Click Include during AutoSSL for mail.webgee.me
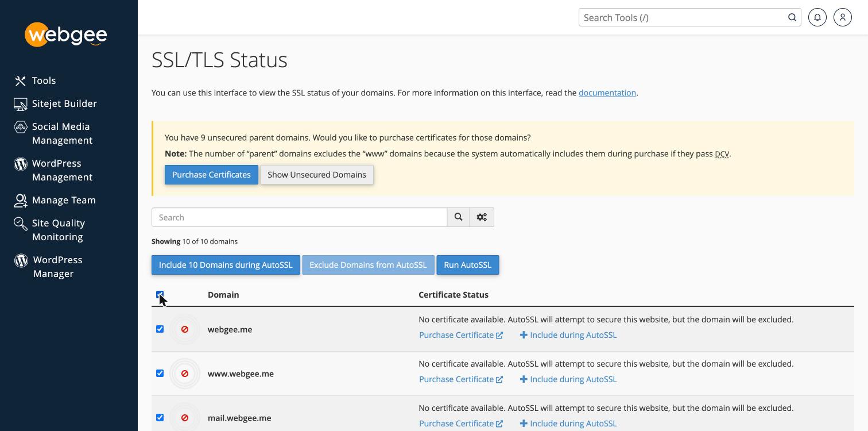This screenshot has width=868, height=431. [x=568, y=424]
